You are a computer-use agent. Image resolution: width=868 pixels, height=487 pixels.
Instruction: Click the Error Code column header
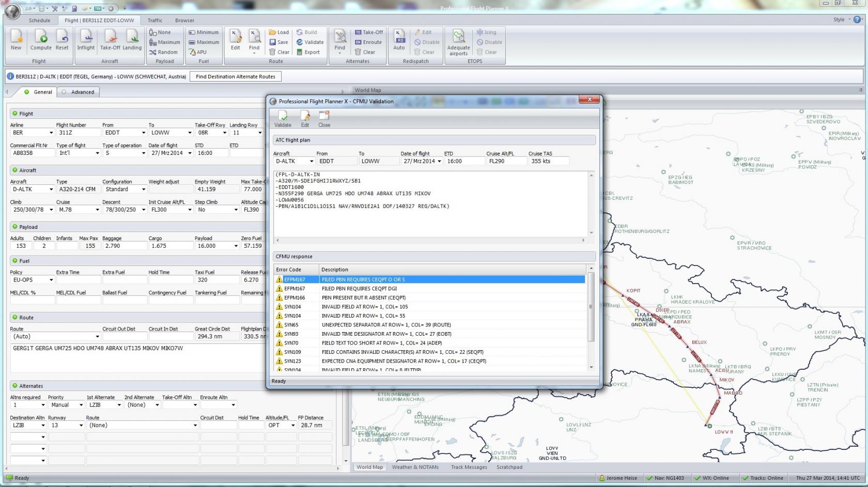(x=296, y=270)
